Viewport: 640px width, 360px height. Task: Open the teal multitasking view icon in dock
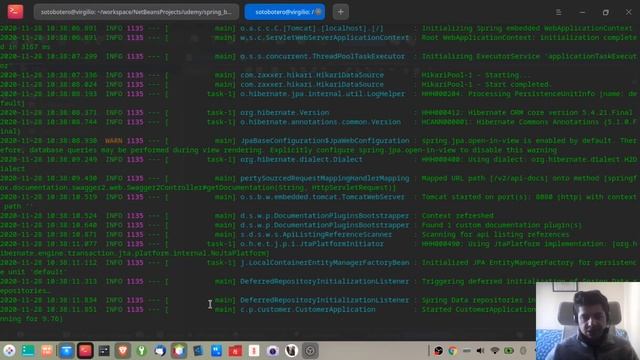pyautogui.click(x=28, y=351)
